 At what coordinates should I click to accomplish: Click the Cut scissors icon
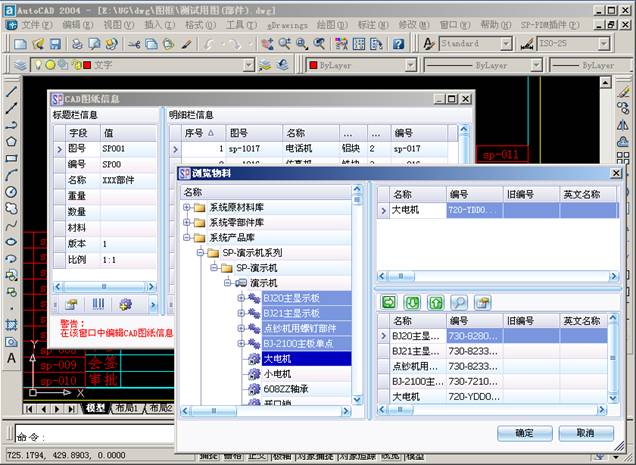click(134, 44)
